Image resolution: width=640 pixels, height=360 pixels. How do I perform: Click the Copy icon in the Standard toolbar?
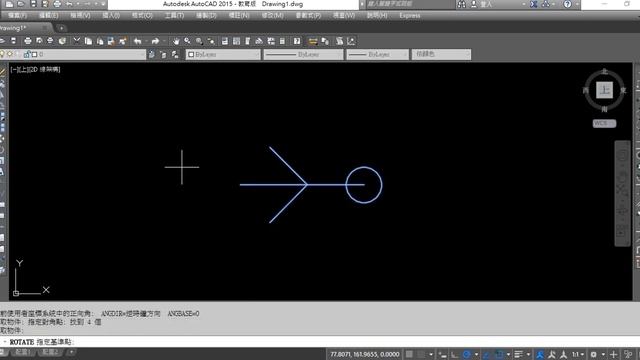pos(88,41)
